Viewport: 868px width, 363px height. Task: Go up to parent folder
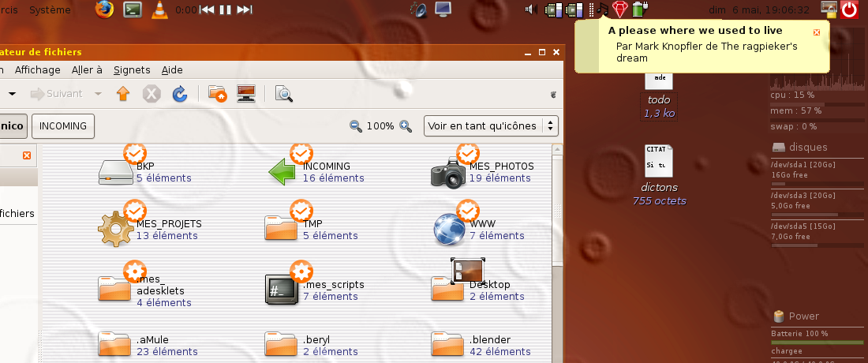click(x=123, y=94)
